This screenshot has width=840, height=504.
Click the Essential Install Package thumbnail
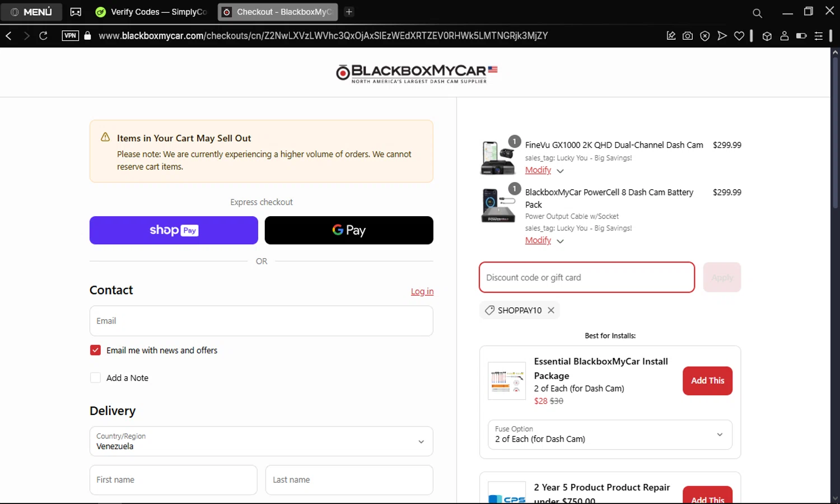507,381
